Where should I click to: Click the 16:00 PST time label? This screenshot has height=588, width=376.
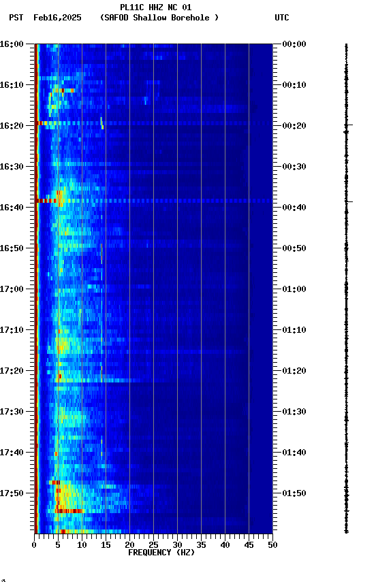tap(12, 44)
